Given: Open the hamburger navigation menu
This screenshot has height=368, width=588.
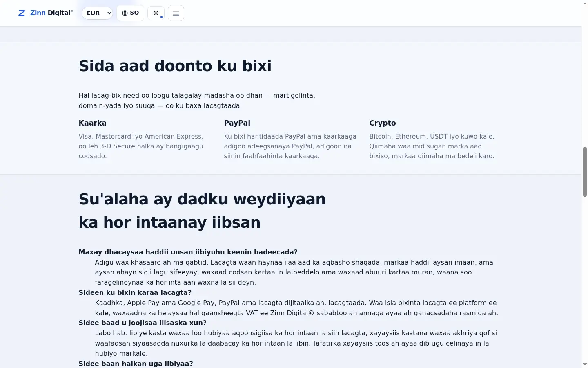Looking at the screenshot, I should tap(176, 13).
